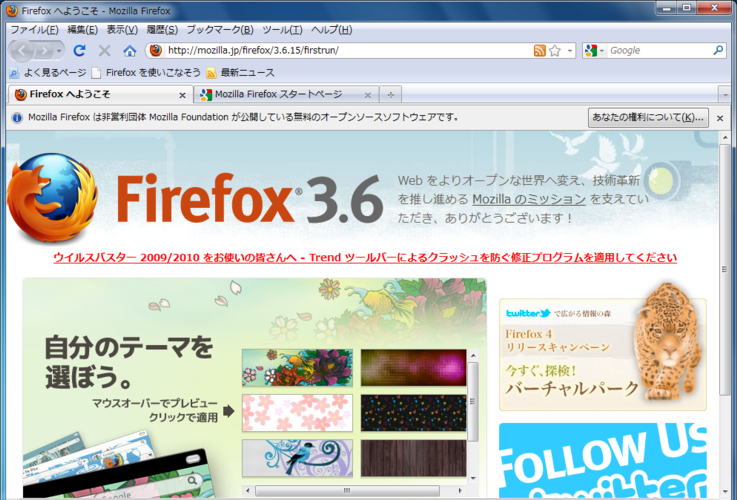Open the 最新ニュース feed bookmark
737x500 pixels.
241,73
